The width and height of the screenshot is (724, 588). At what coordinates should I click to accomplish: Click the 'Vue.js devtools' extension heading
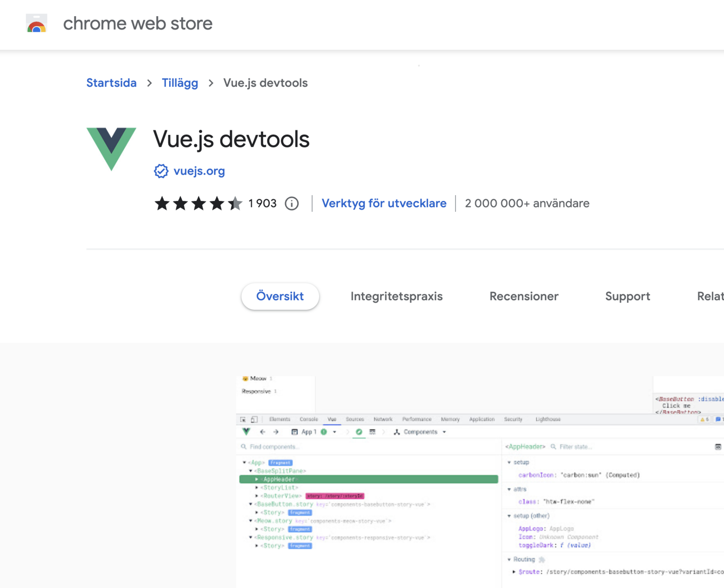coord(231,140)
